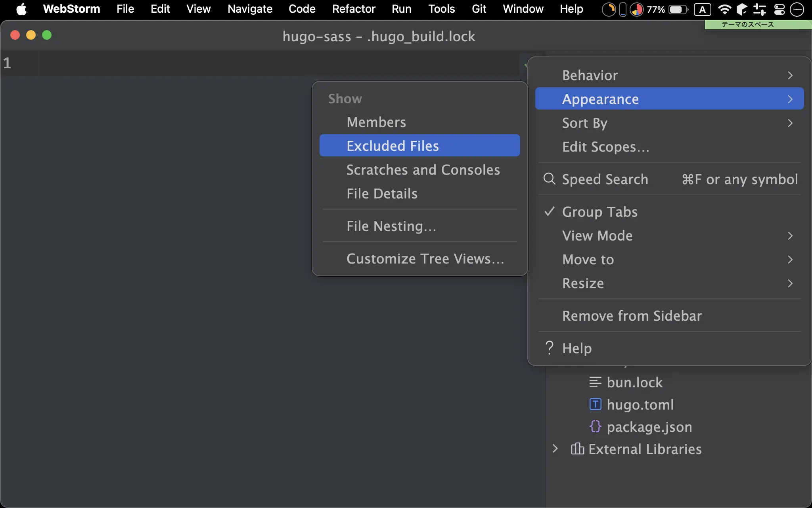Click the External Libraries icon
Screen dimensions: 812x508
[577, 449]
